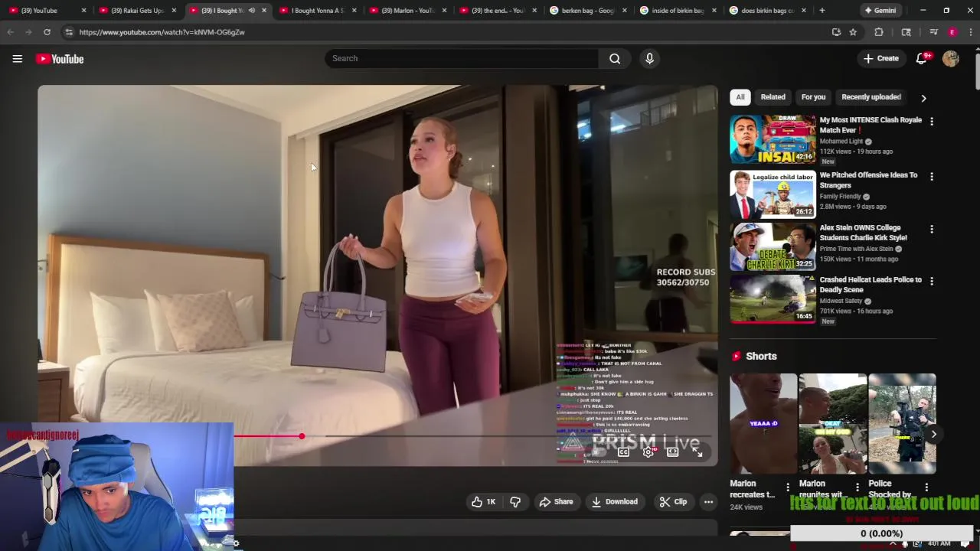Open 'Crashed Hellcat Leads Police' video title

871,285
